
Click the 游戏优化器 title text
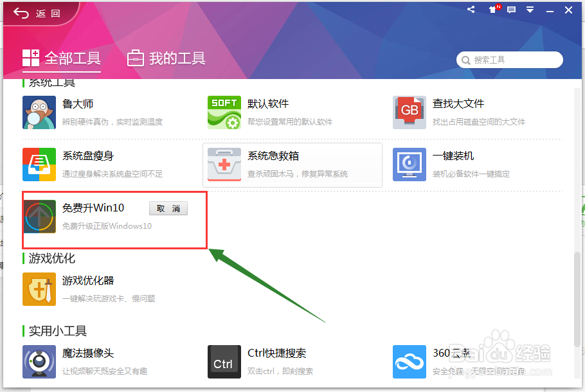pyautogui.click(x=88, y=280)
